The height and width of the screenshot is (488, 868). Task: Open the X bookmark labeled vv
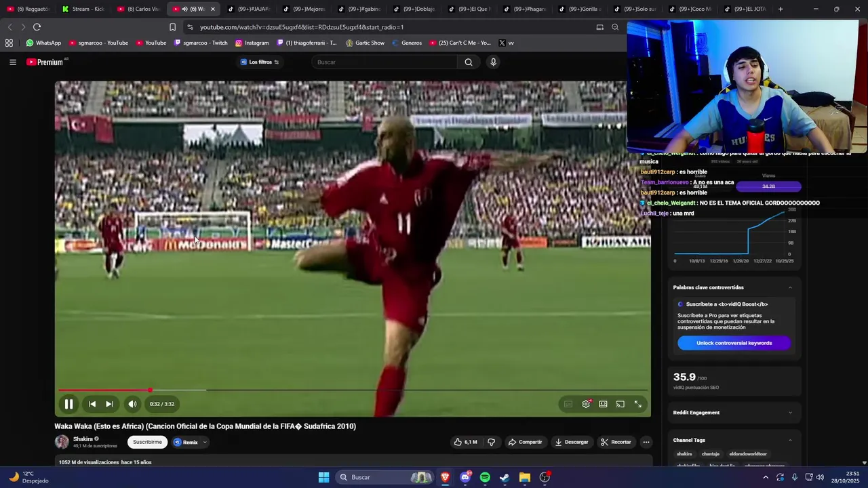tap(506, 43)
